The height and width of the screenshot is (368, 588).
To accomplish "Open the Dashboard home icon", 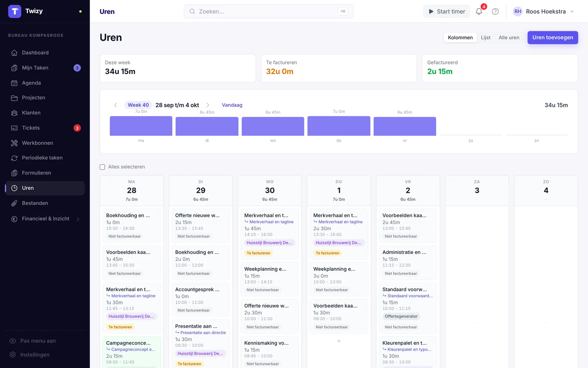I will (14, 53).
